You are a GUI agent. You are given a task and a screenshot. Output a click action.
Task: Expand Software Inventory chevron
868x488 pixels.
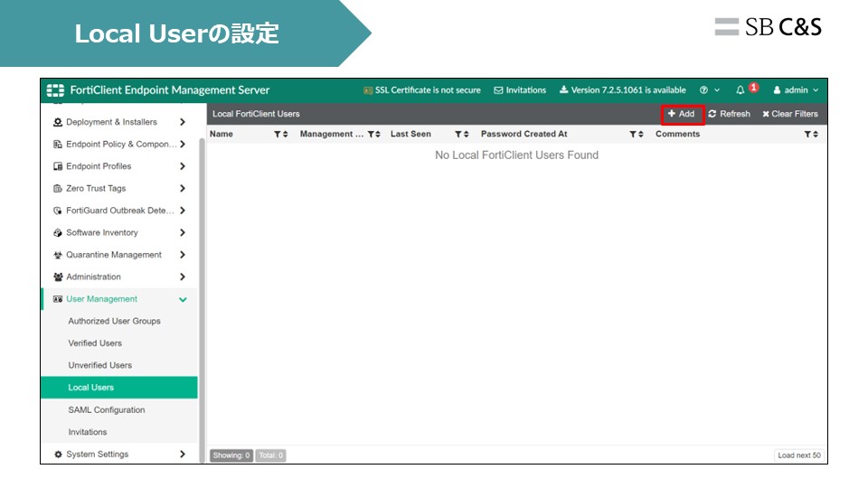[183, 233]
